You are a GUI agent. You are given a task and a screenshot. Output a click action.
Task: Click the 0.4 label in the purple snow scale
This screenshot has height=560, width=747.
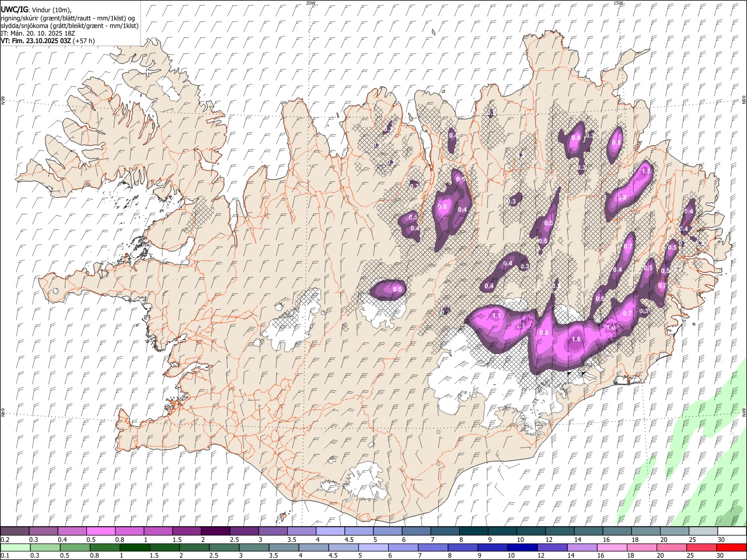[62, 540]
